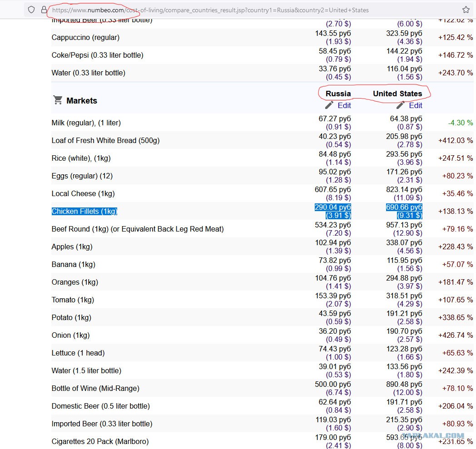Select the Tomato (1kg) label
This screenshot has width=476, height=449.
tap(73, 300)
